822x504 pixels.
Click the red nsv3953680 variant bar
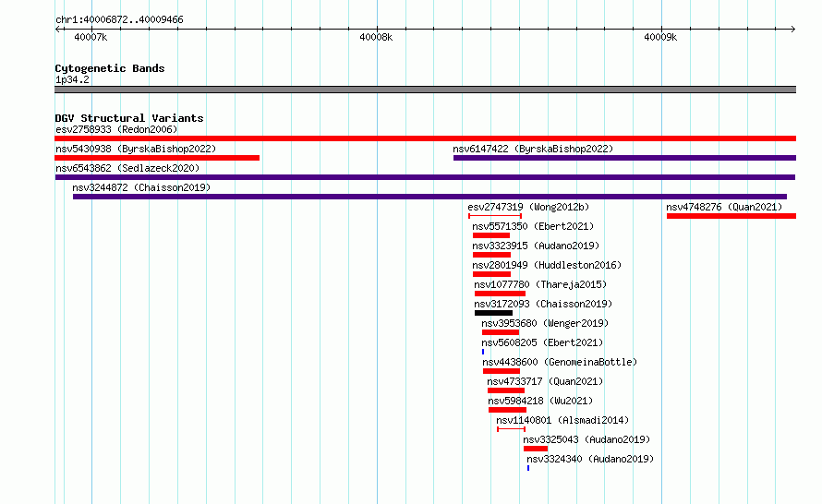(x=501, y=332)
